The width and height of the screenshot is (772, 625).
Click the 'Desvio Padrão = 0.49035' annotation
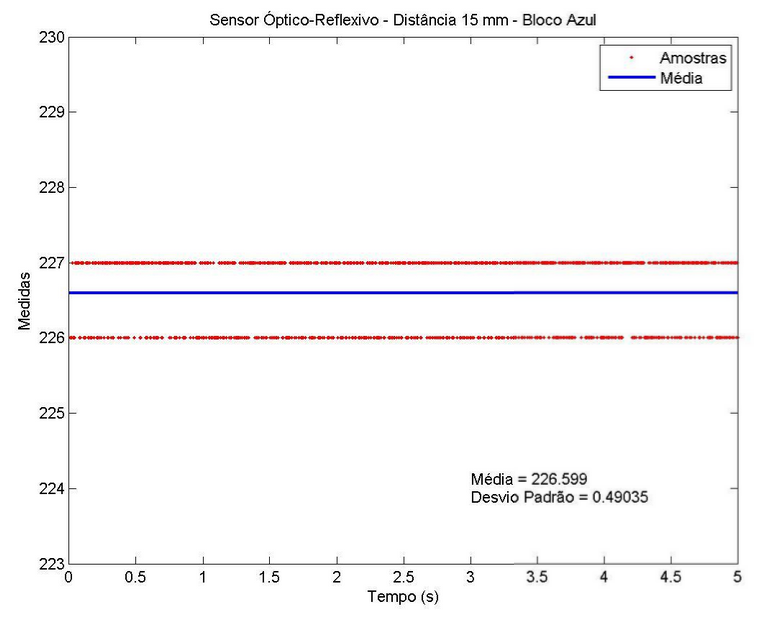[x=559, y=497]
